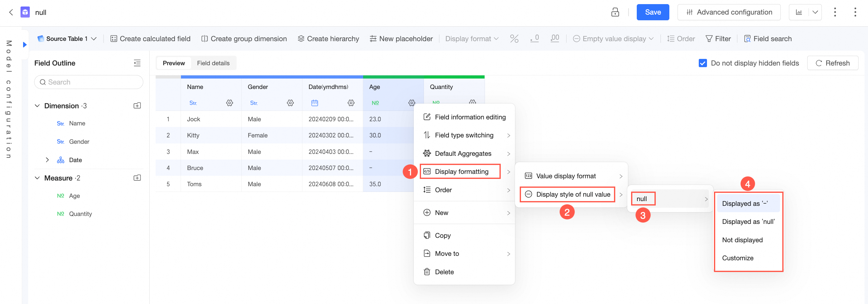Switch to the Preview tab

point(174,63)
